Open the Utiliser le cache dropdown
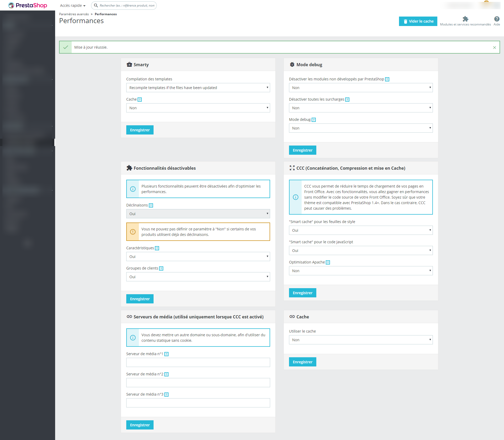Viewport: 504px width, 440px height. 361,340
